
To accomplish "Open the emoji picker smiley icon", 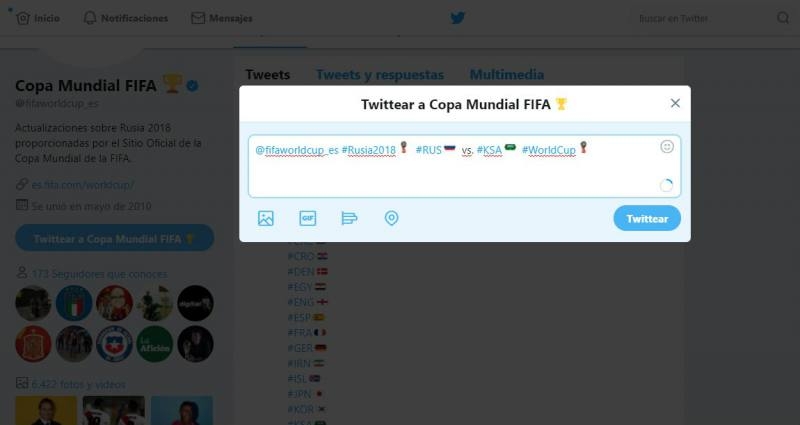I will pos(667,147).
